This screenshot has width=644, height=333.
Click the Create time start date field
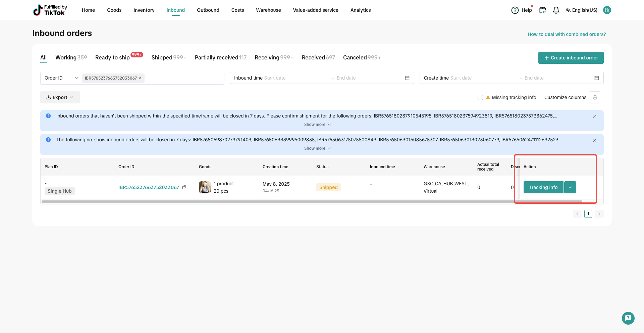(x=461, y=78)
